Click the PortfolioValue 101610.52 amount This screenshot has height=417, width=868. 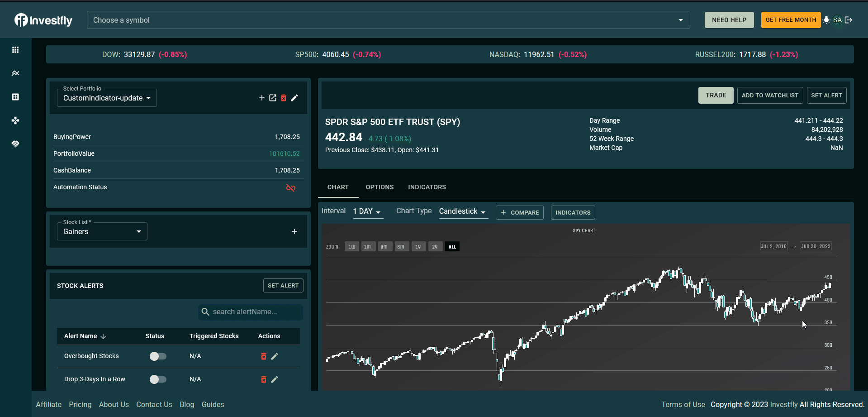[285, 153]
